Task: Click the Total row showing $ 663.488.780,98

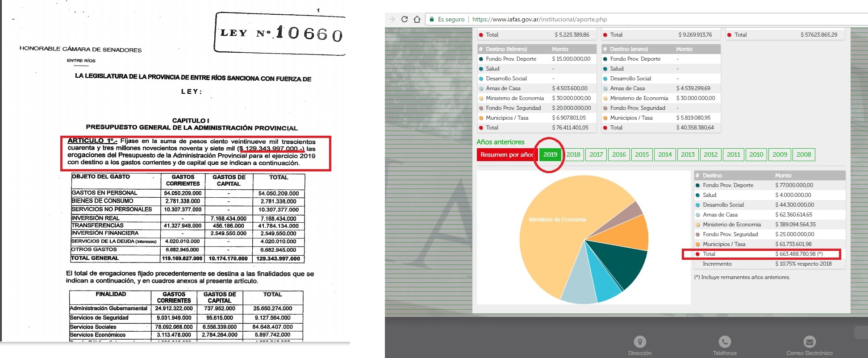Action: click(761, 254)
